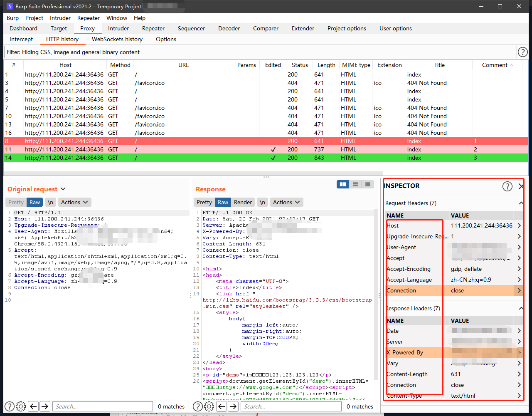Switch response view to Raw
The width and height of the screenshot is (532, 416).
[x=223, y=202]
